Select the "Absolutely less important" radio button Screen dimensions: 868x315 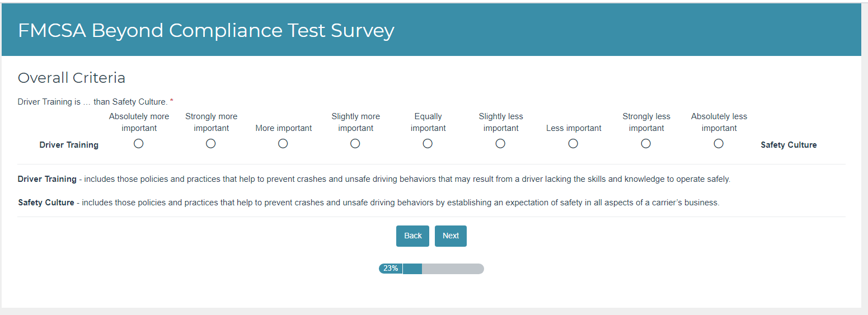719,144
